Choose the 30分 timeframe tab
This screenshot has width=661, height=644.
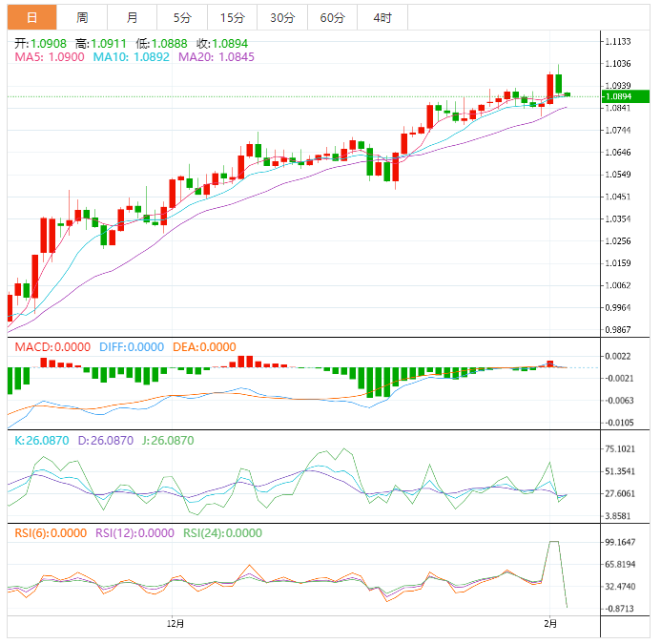coord(282,17)
